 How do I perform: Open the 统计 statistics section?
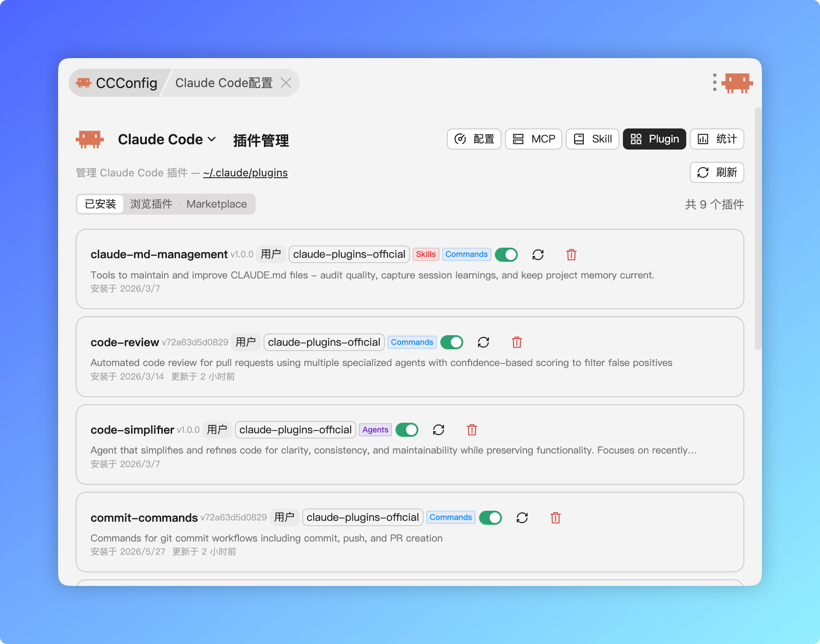717,139
